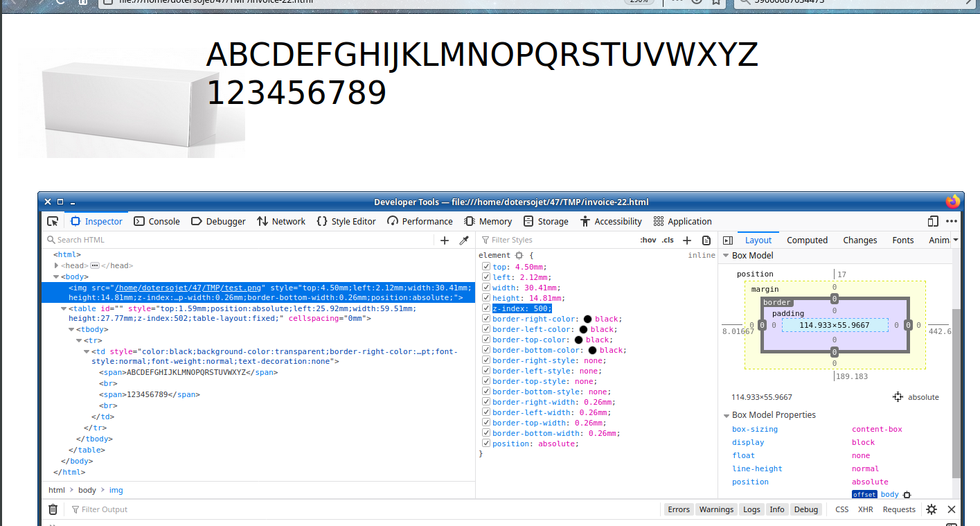Click the Errors filter button

(678, 509)
